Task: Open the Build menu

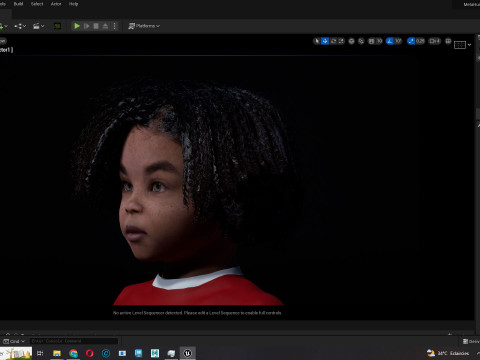Action: click(x=18, y=4)
